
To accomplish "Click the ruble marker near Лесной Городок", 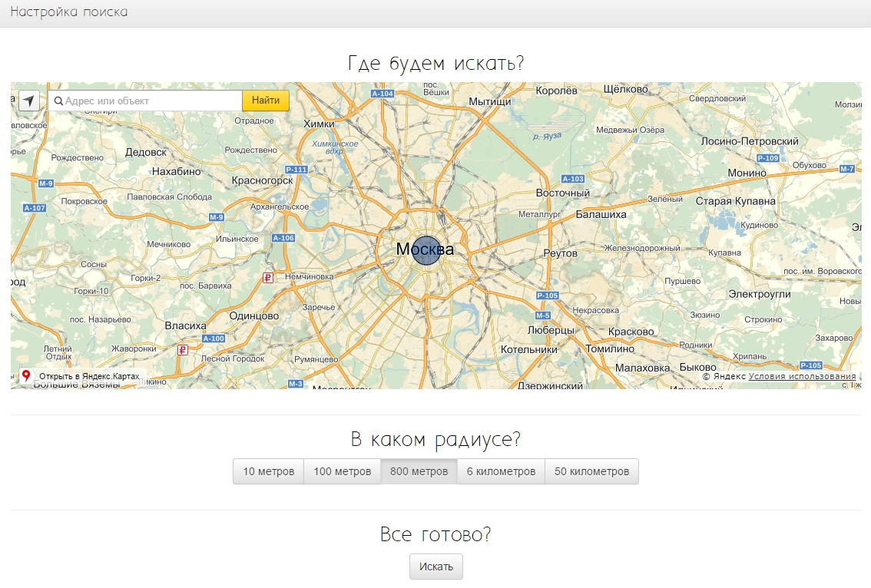I will 182,350.
